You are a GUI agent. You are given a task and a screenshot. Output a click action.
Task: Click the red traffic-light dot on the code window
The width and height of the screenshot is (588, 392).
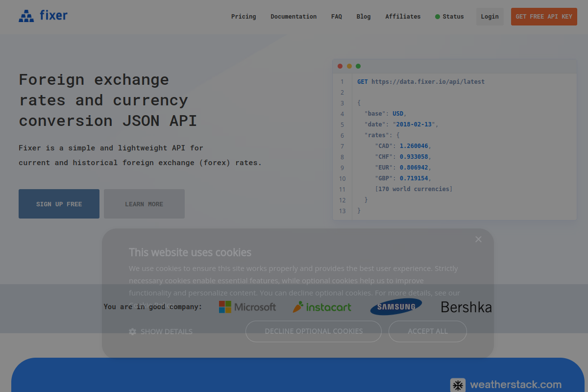340,66
